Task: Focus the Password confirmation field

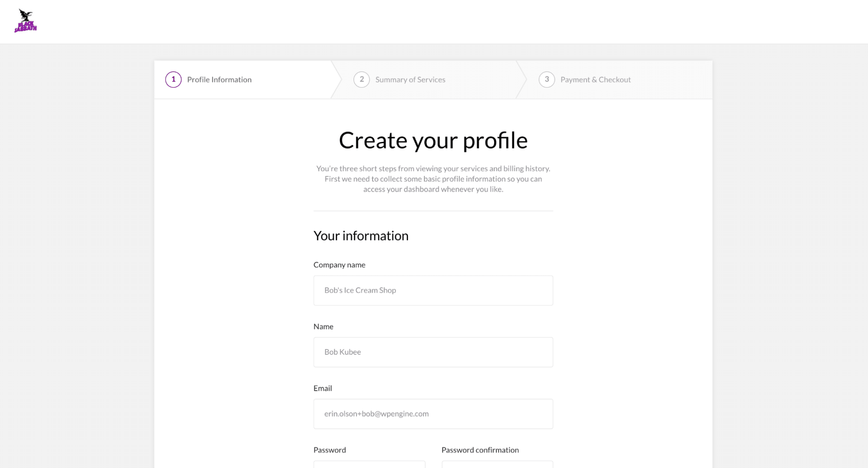Action: coord(497,464)
